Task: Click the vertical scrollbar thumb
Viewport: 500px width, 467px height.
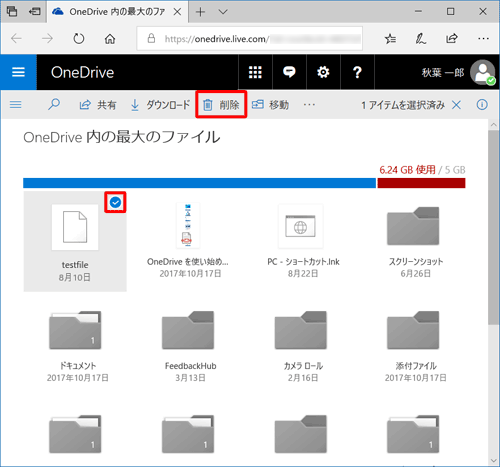Action: [494, 227]
